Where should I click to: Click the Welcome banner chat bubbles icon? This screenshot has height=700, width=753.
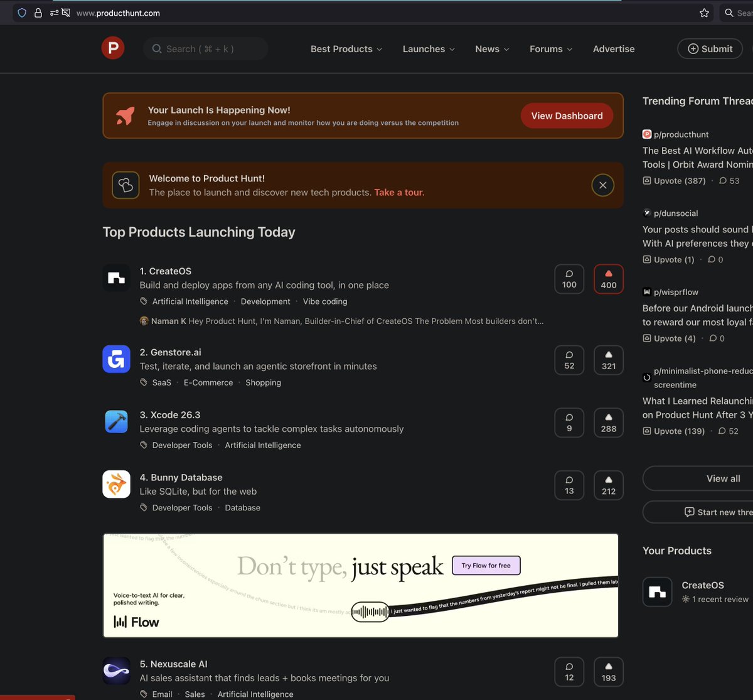coord(125,185)
